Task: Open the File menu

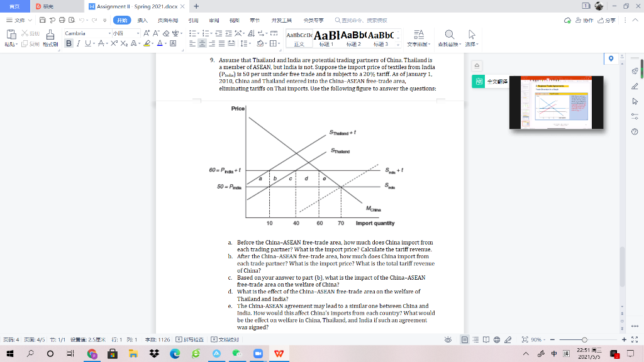Action: click(x=19, y=20)
